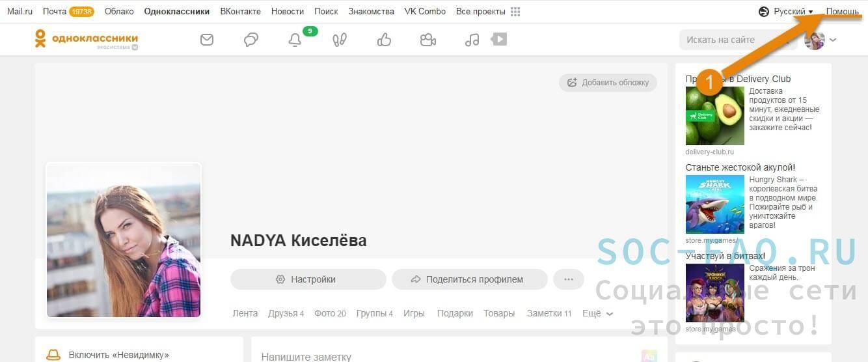Viewport: 868px width, 362px height.
Task: Open the video camera icon
Action: point(427,40)
